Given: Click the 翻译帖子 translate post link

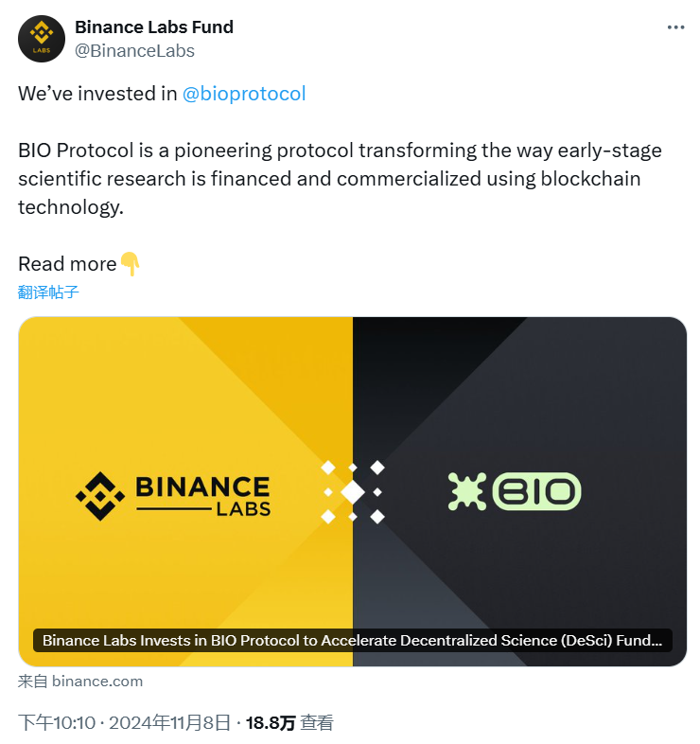Looking at the screenshot, I should [x=48, y=292].
